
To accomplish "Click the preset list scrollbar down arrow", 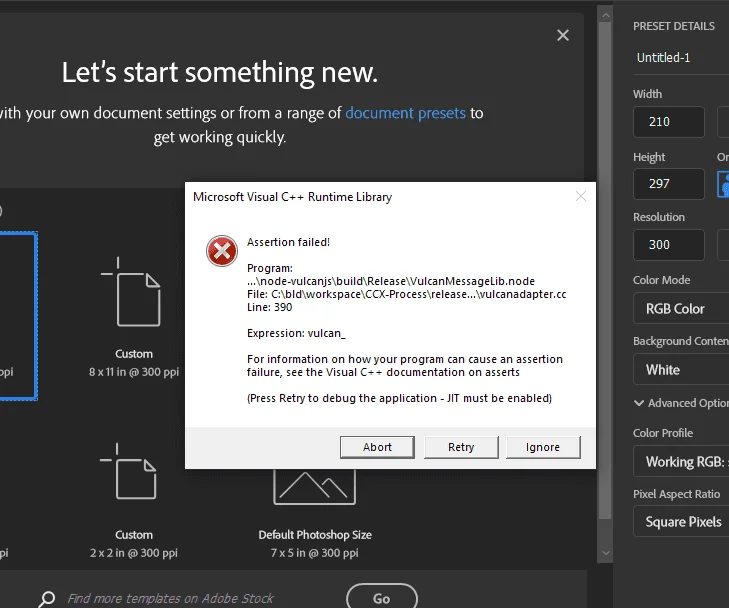I will click(x=605, y=553).
